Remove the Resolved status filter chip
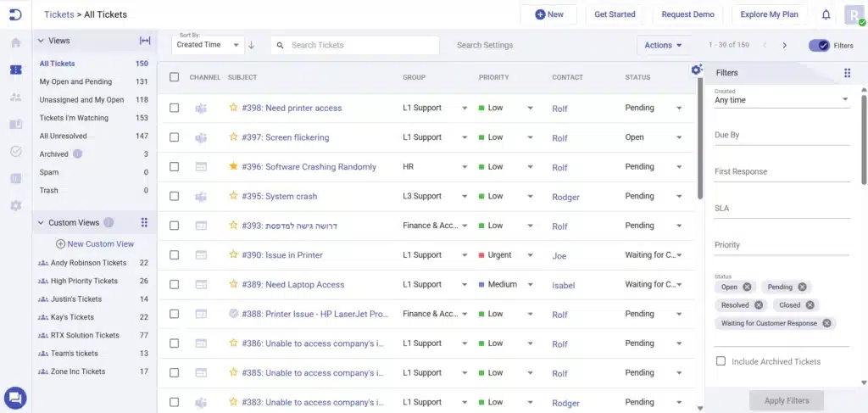The height and width of the screenshot is (413, 868). click(x=759, y=305)
